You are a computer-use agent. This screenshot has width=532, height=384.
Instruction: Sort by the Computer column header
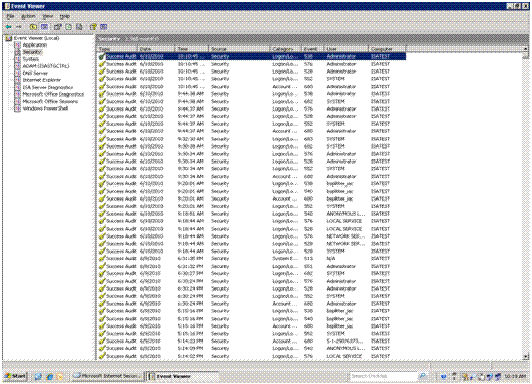[x=387, y=49]
